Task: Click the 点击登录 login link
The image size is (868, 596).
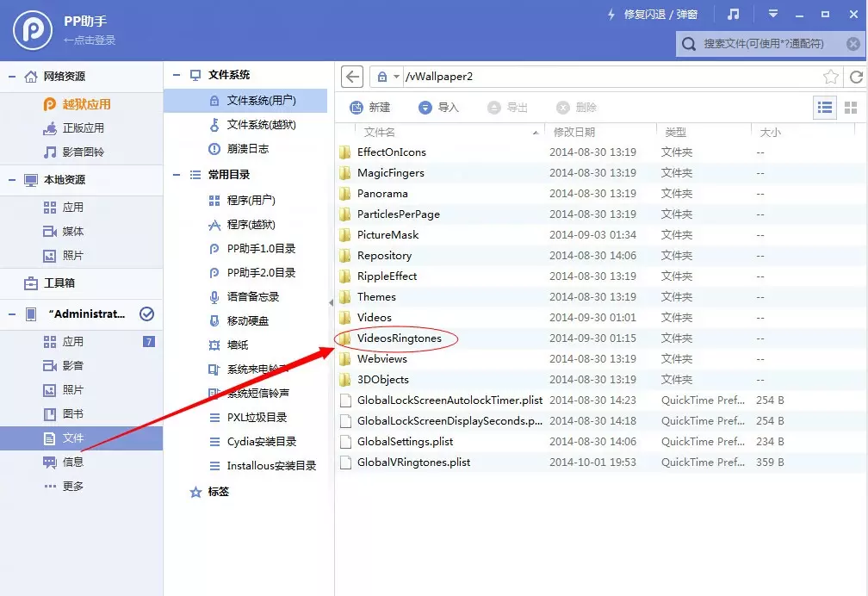Action: pos(90,40)
